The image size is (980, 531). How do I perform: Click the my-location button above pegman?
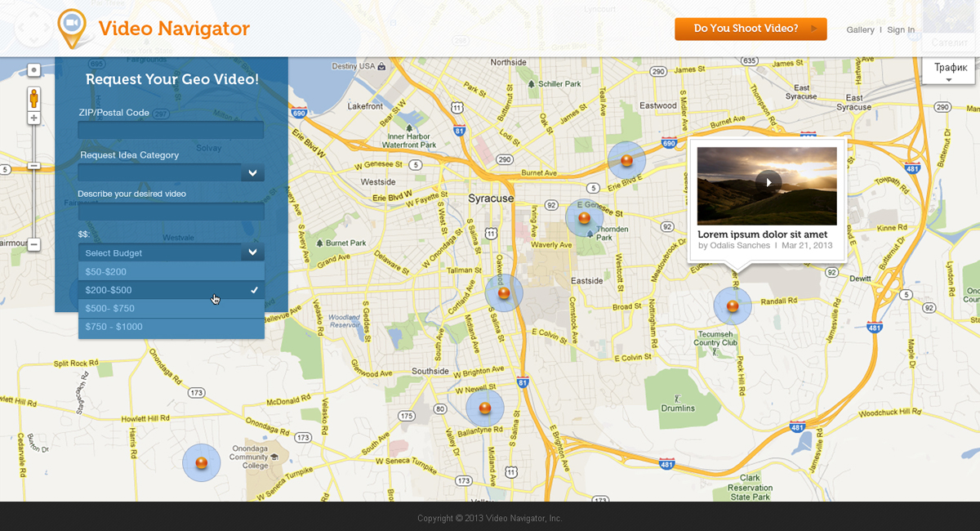pyautogui.click(x=33, y=70)
